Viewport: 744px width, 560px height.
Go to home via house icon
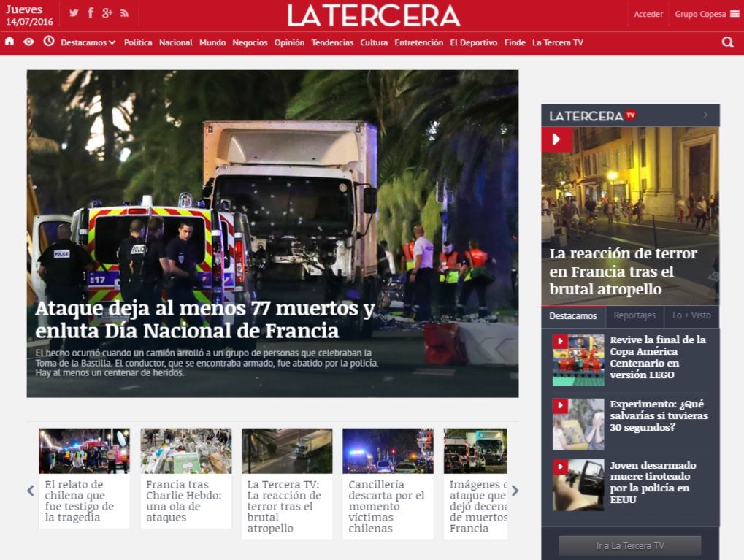[x=9, y=42]
